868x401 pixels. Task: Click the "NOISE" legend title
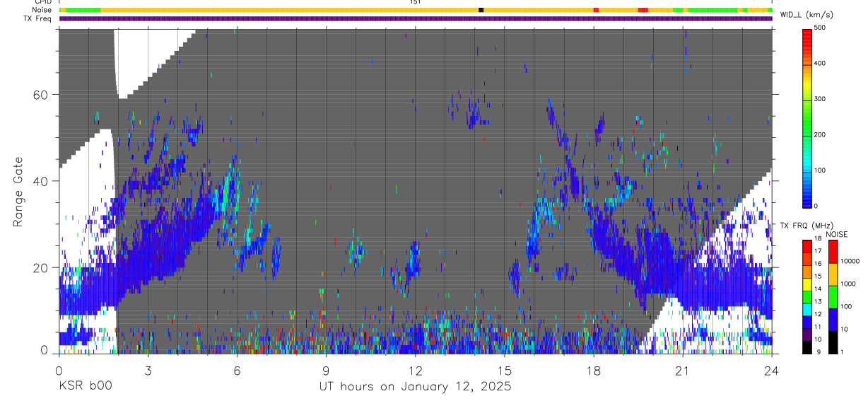(x=837, y=234)
